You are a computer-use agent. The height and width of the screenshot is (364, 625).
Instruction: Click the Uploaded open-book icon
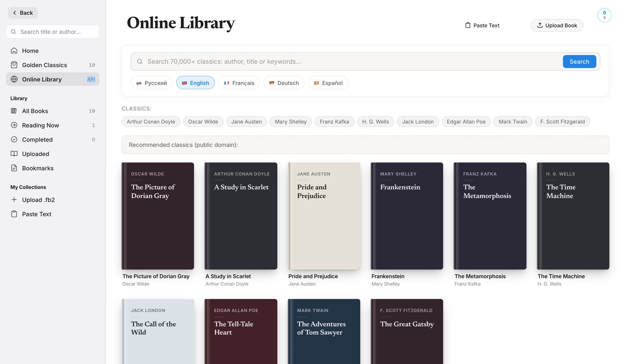(14, 154)
